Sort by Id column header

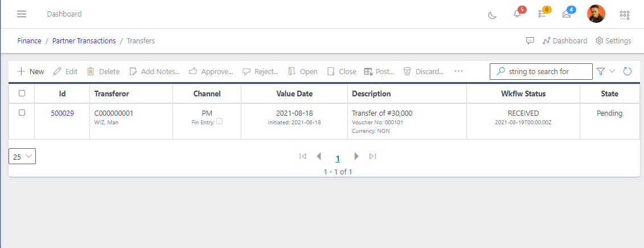coord(63,93)
